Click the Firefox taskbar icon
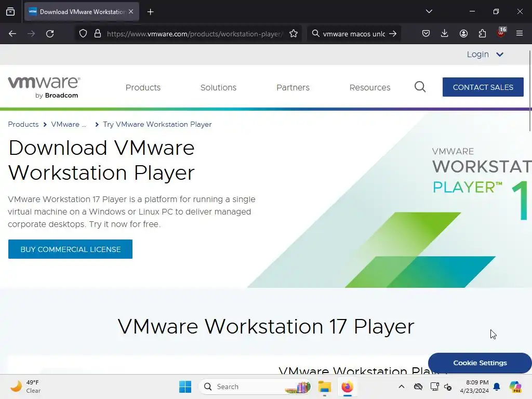This screenshot has width=532, height=399. 347,387
